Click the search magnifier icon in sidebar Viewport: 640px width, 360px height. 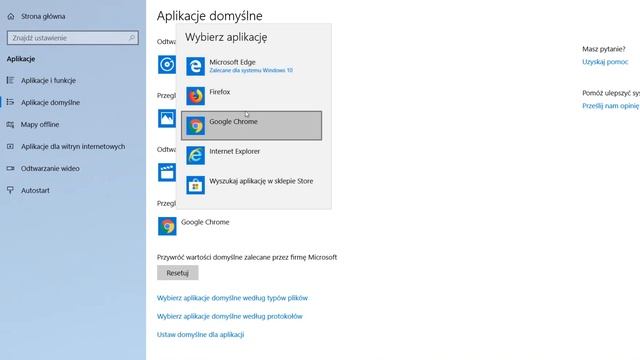[x=132, y=38]
